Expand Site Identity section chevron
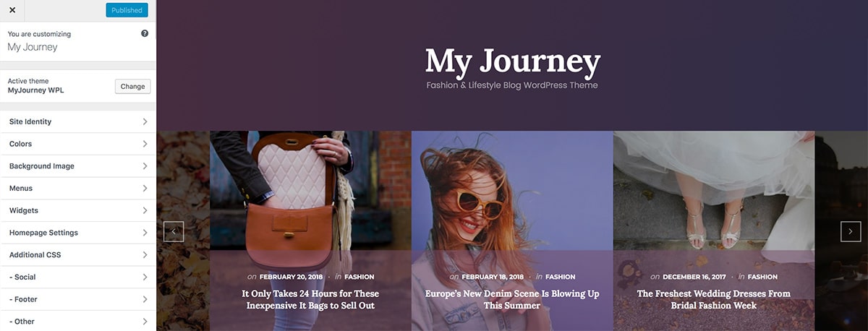This screenshot has width=868, height=331. (x=145, y=121)
